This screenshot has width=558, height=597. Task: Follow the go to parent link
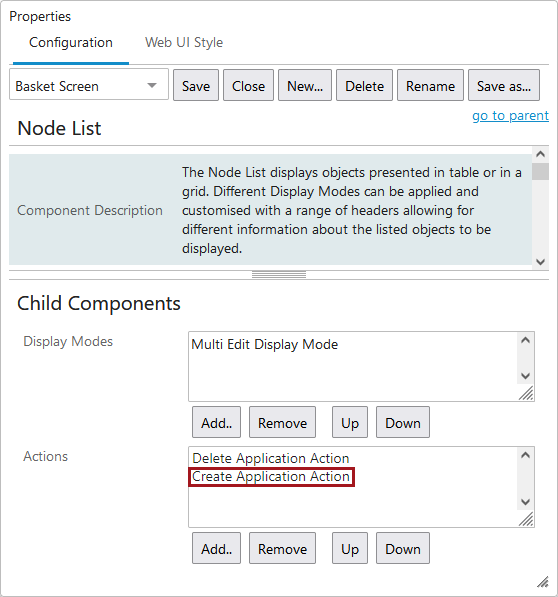pyautogui.click(x=510, y=115)
